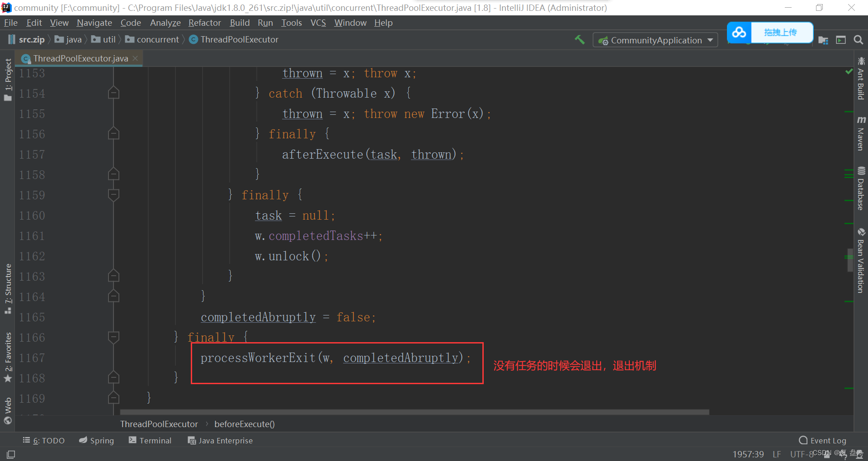The image size is (868, 461).
Task: Click the green inspection checkmark icon
Action: pyautogui.click(x=849, y=71)
